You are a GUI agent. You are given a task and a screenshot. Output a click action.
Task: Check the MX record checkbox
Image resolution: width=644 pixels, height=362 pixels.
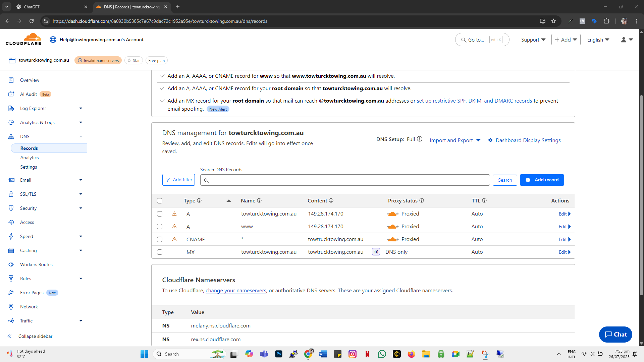click(x=160, y=252)
